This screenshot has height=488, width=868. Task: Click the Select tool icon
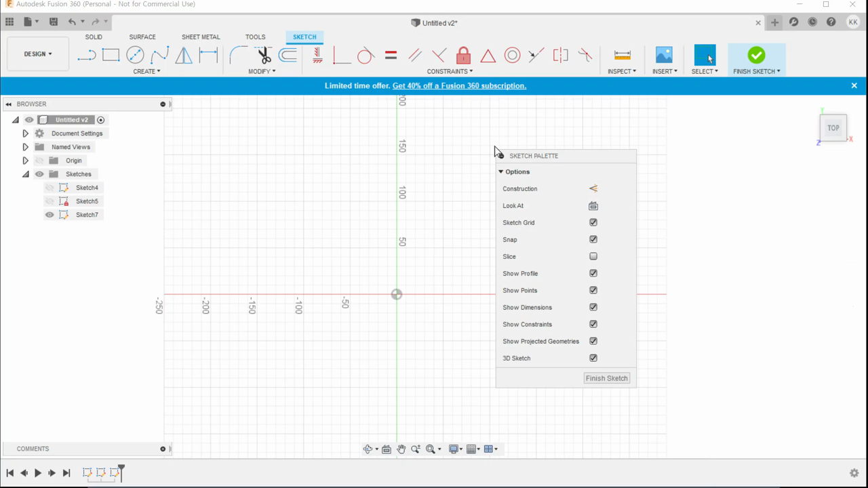(705, 56)
